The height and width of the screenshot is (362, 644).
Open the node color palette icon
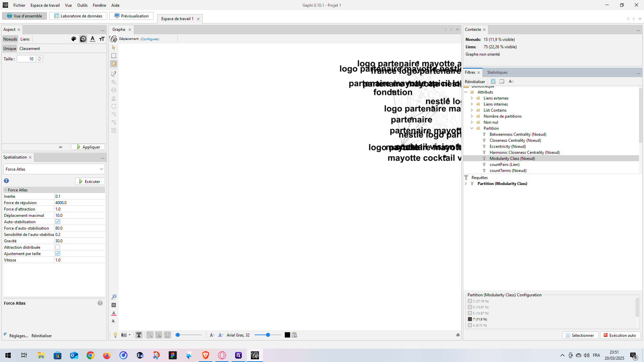(x=74, y=39)
